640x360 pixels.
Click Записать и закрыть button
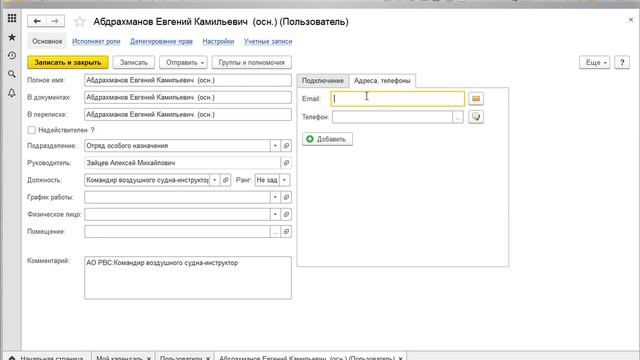pos(68,62)
